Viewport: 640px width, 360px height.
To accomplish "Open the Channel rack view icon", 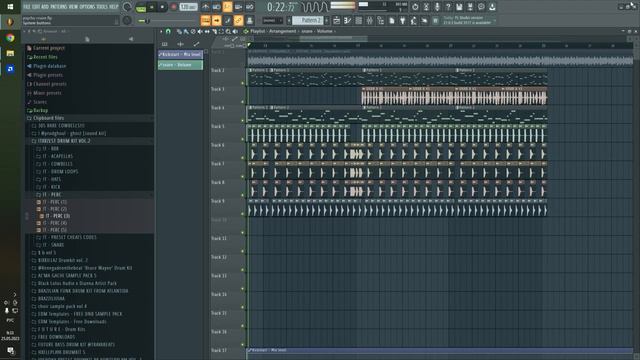I will point(358,20).
